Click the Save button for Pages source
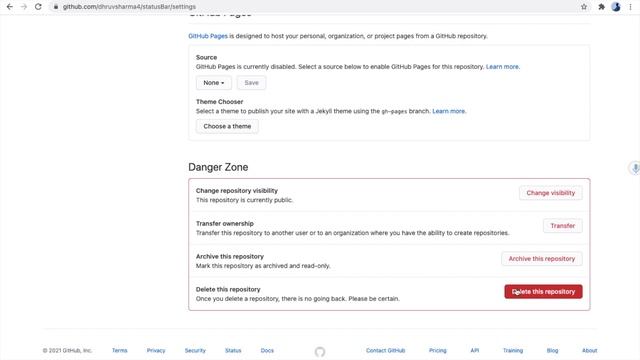Image resolution: width=640 pixels, height=360 pixels. (x=251, y=82)
